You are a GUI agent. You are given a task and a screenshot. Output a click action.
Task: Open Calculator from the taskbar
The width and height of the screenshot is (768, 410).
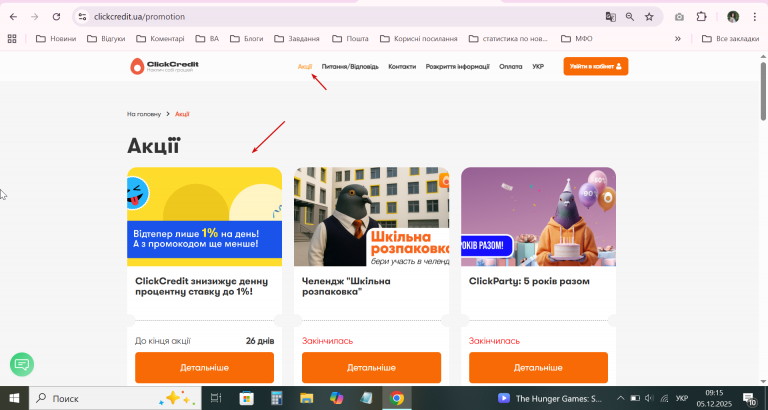[x=276, y=398]
